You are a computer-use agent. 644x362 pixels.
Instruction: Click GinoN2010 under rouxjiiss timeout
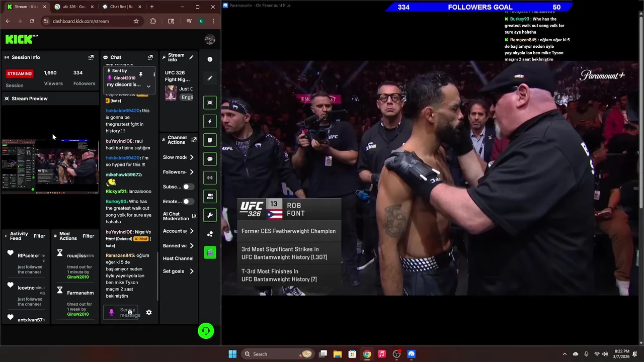tap(78, 277)
